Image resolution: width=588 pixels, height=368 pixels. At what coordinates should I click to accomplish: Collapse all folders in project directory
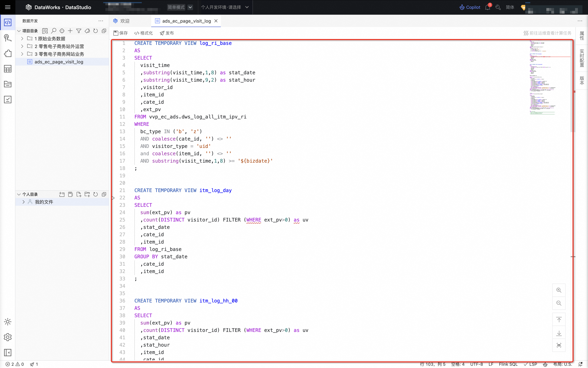coord(104,31)
